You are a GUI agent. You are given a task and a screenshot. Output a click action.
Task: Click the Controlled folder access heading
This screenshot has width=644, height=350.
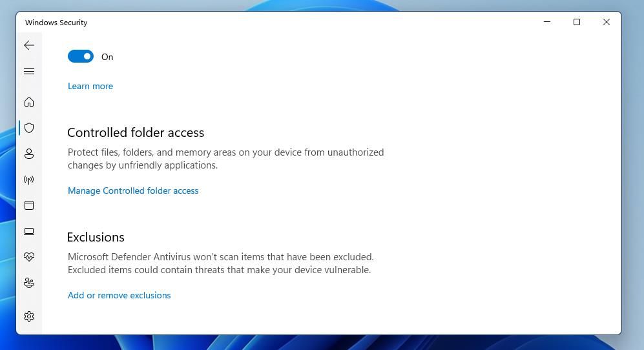(x=136, y=132)
